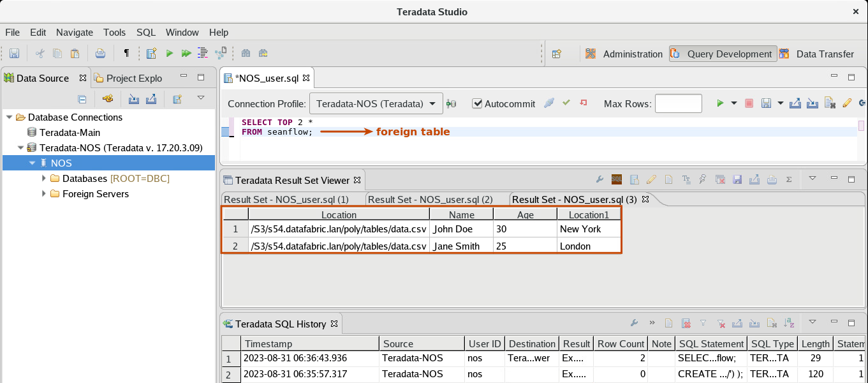Click the red Stop execution icon in editor toolbar

[749, 103]
